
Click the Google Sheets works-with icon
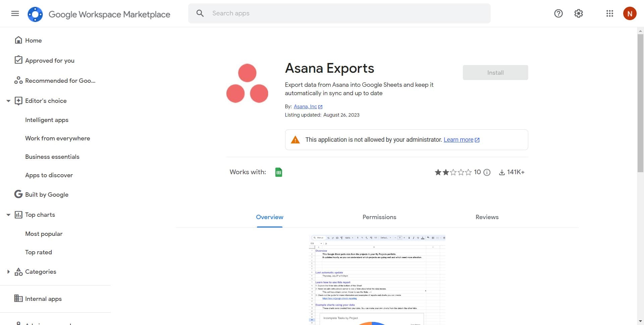278,172
